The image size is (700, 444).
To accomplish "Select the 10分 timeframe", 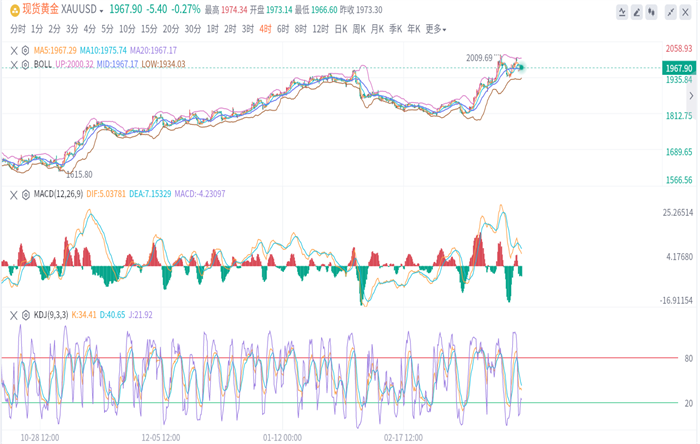I will [127, 29].
